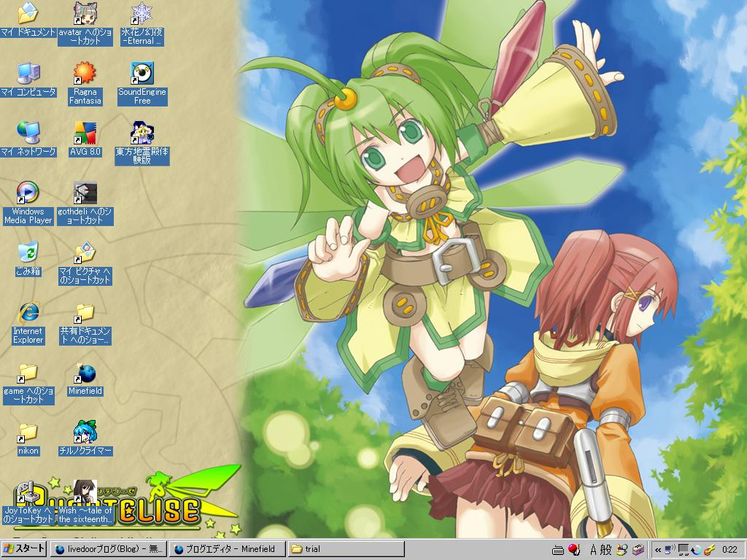747x560 pixels.
Task: Select the マイ コンピュータ icon
Action: pyautogui.click(x=28, y=74)
